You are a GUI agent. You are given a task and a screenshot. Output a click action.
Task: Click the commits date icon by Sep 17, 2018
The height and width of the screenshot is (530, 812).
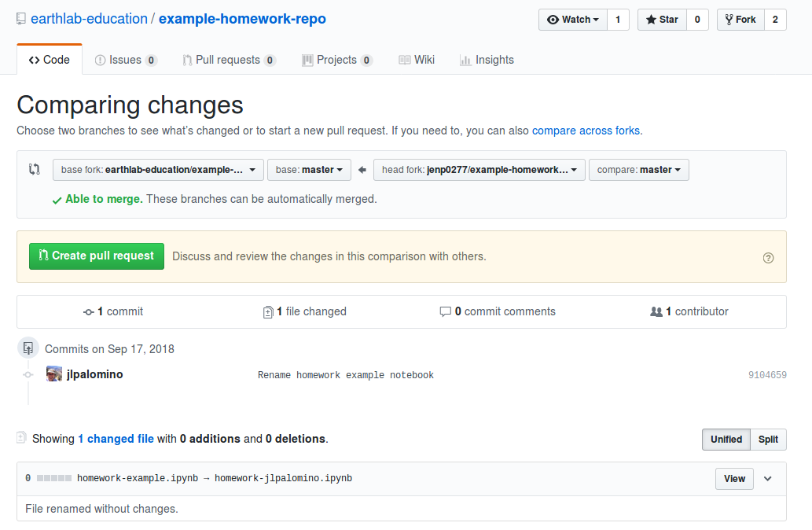coord(28,348)
